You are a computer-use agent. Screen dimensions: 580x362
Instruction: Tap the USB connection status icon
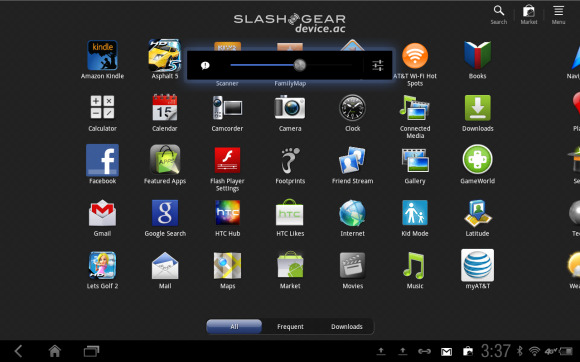(424, 351)
